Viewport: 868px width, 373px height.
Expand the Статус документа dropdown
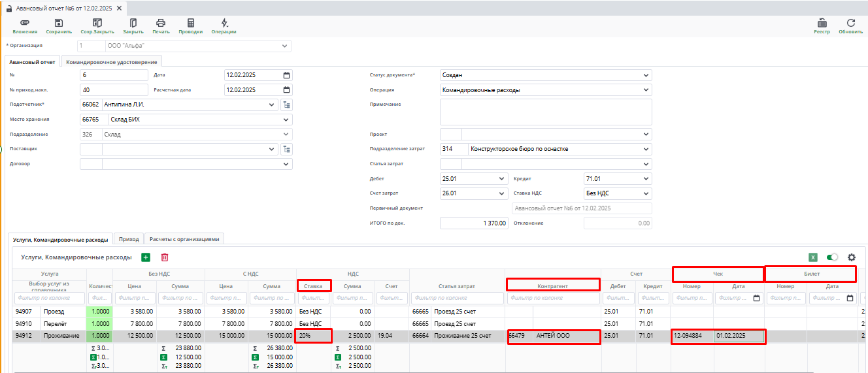[646, 75]
